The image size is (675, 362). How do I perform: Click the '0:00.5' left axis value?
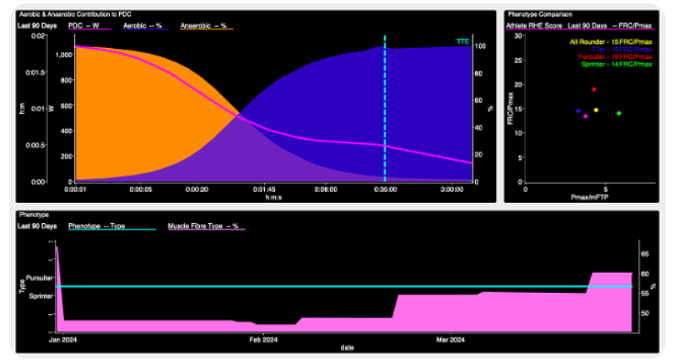tap(36, 145)
